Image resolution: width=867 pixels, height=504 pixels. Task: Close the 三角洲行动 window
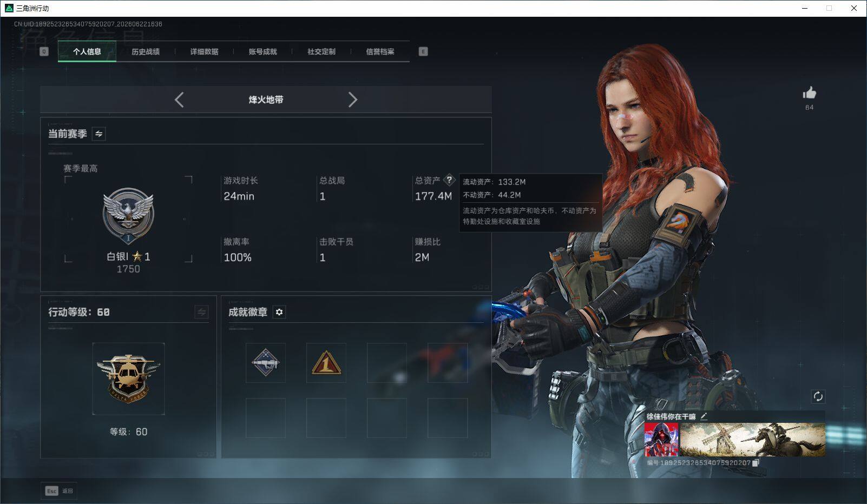click(855, 8)
